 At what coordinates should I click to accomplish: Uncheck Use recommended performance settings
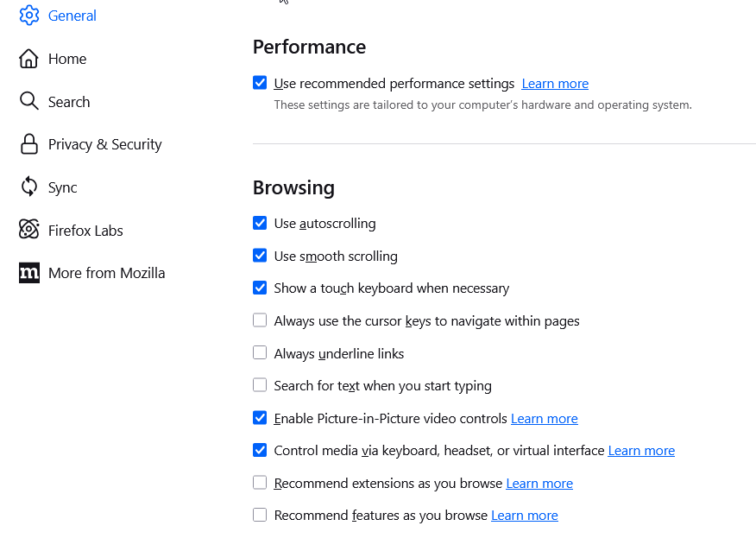point(260,84)
